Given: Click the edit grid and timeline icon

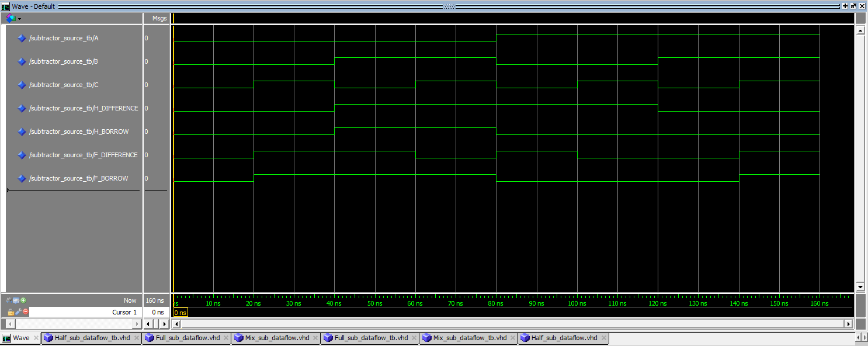Looking at the screenshot, I should coord(16,300).
